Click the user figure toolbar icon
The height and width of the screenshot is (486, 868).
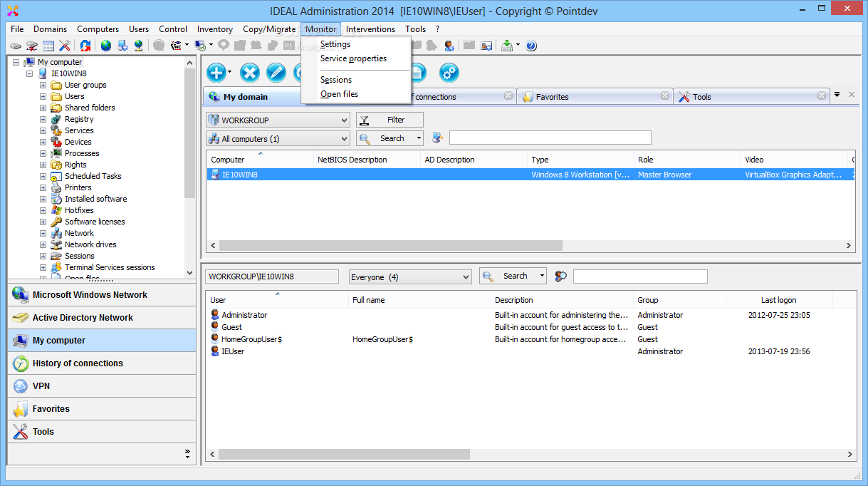(x=449, y=46)
